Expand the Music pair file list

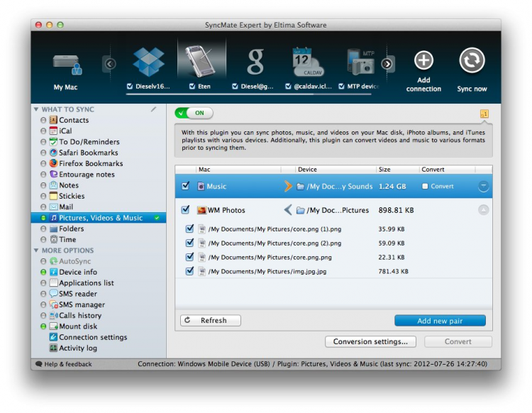[x=483, y=186]
